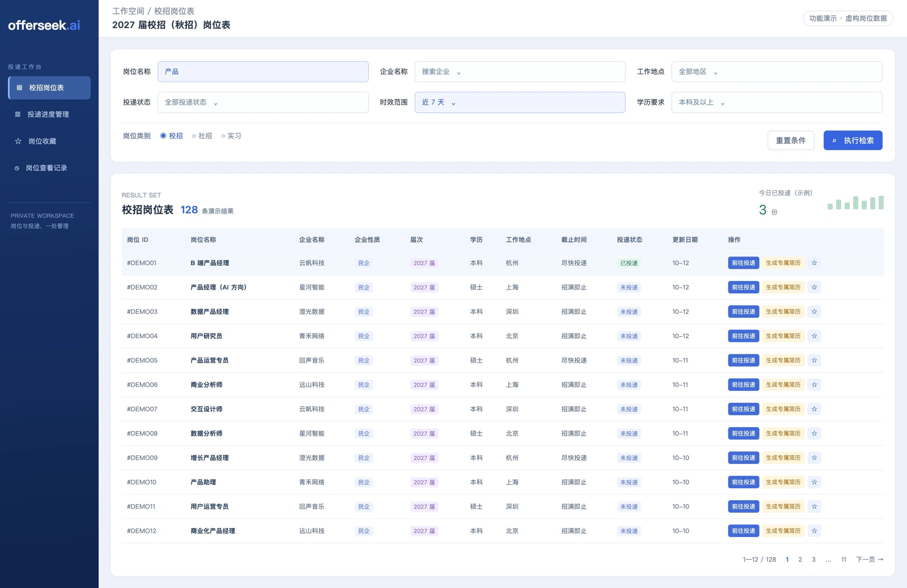Click the 今日已投递 bar chart
This screenshot has width=907, height=588.
(x=855, y=202)
